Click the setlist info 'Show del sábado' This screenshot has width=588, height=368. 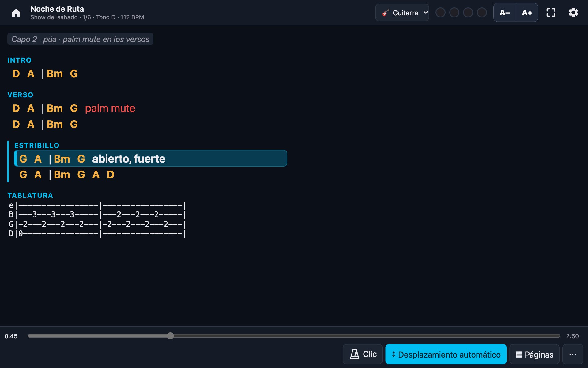pos(54,17)
